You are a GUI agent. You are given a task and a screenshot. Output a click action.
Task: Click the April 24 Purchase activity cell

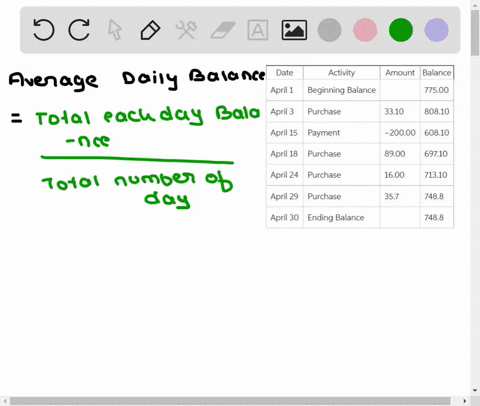click(x=342, y=175)
